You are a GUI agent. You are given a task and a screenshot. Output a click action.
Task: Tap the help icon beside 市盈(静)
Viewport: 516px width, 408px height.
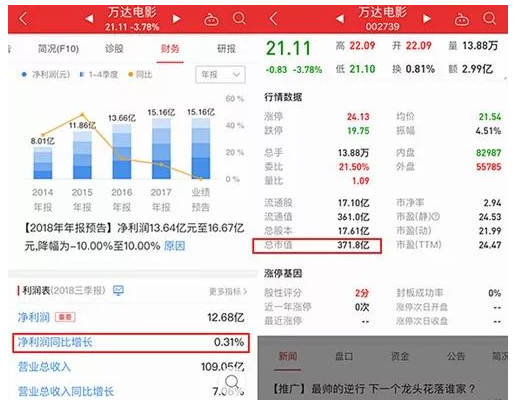coord(436,217)
